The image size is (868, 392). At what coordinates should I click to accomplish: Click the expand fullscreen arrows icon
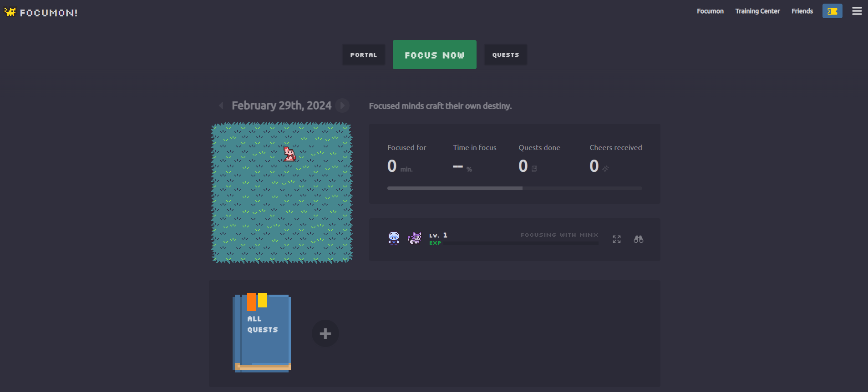click(x=617, y=239)
